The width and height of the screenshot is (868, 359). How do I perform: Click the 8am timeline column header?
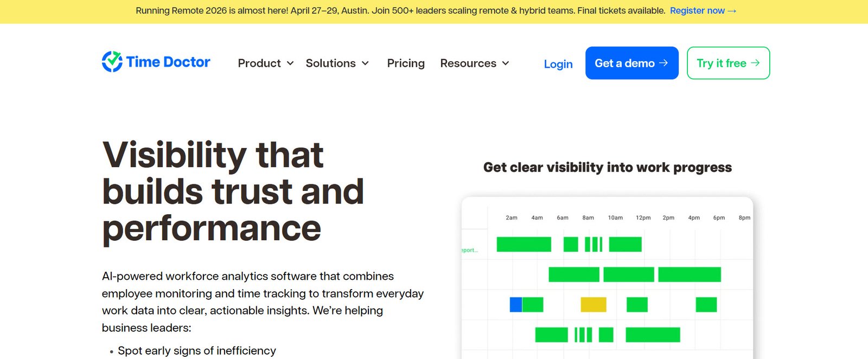(588, 217)
